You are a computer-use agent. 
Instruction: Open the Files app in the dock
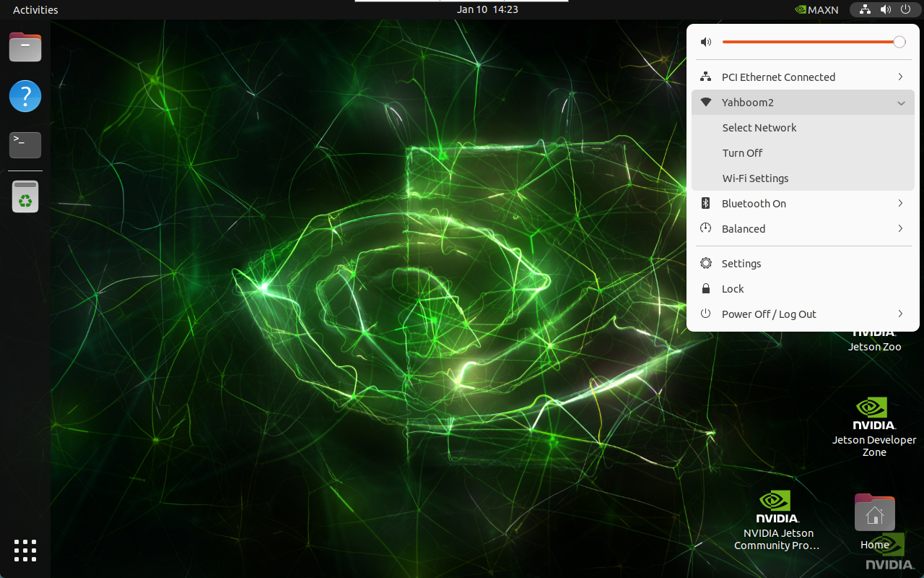(25, 48)
